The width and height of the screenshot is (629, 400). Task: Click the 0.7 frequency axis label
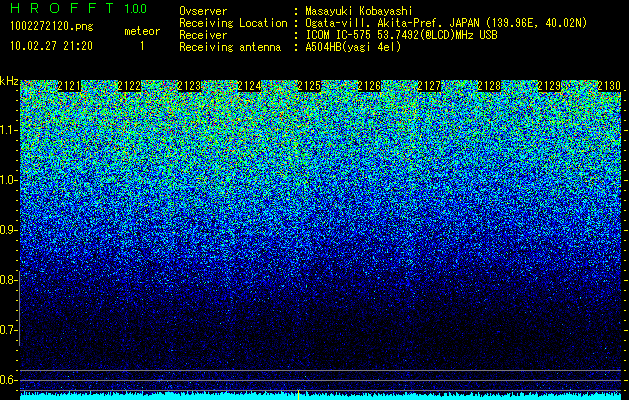(8, 330)
